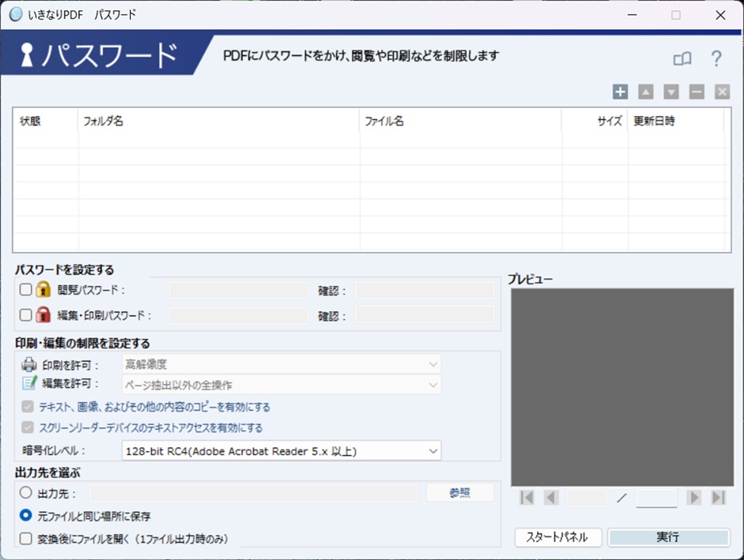Move file up with the up-arrow icon
744x560 pixels.
645,92
